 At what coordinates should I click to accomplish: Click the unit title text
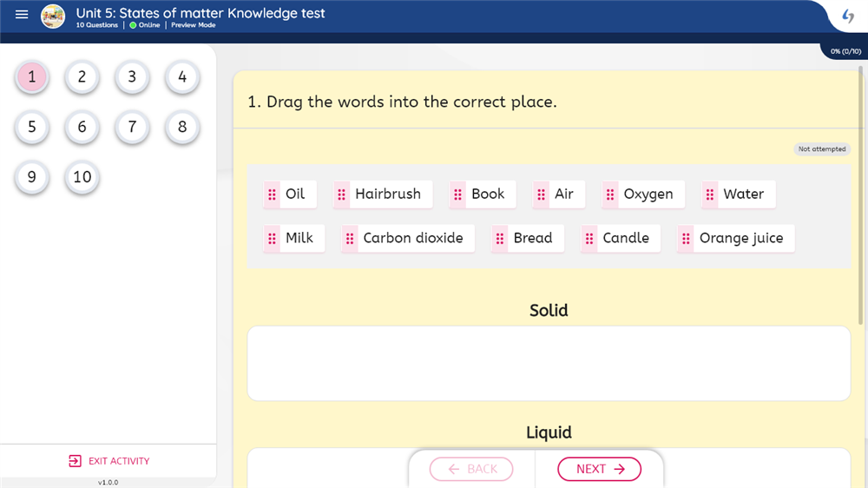201,13
